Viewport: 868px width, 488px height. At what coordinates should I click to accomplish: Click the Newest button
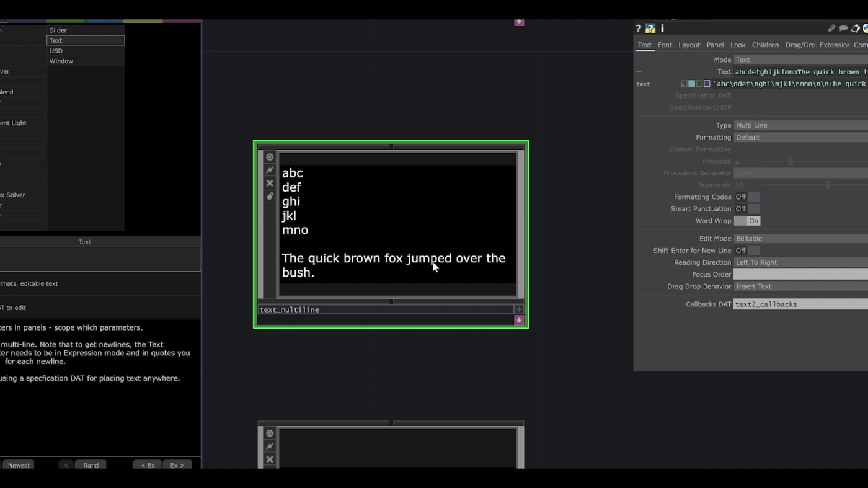click(x=19, y=465)
